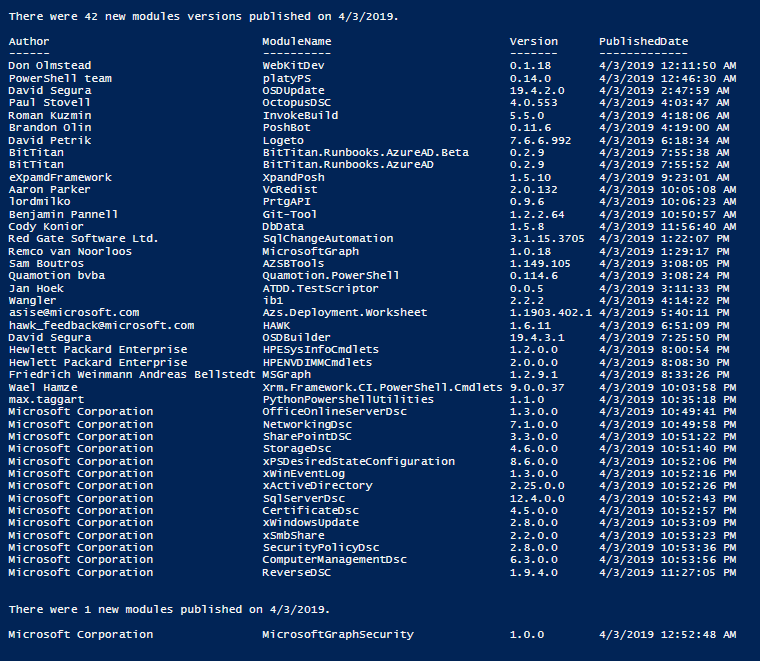
Task: Select the MSGraph module name
Action: point(286,375)
